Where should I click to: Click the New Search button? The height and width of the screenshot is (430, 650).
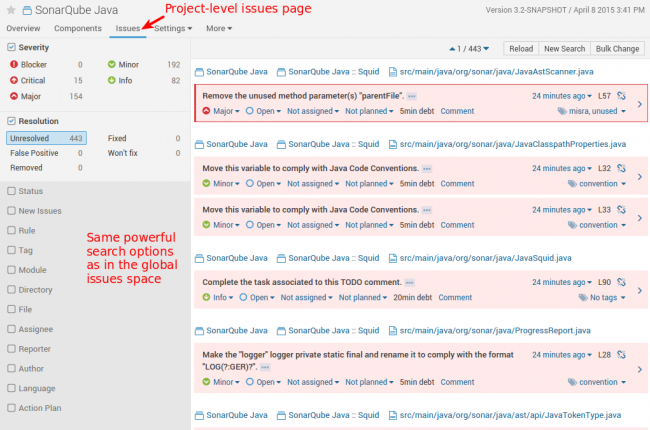pyautogui.click(x=564, y=49)
